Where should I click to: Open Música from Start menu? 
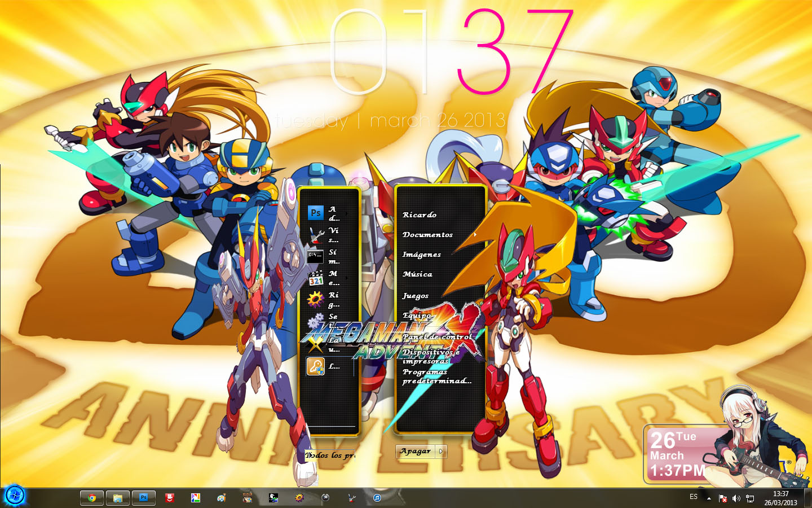click(x=417, y=274)
